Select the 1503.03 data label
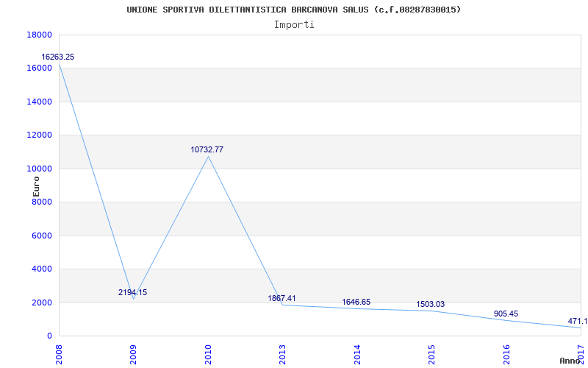The width and height of the screenshot is (588, 368). tap(431, 304)
